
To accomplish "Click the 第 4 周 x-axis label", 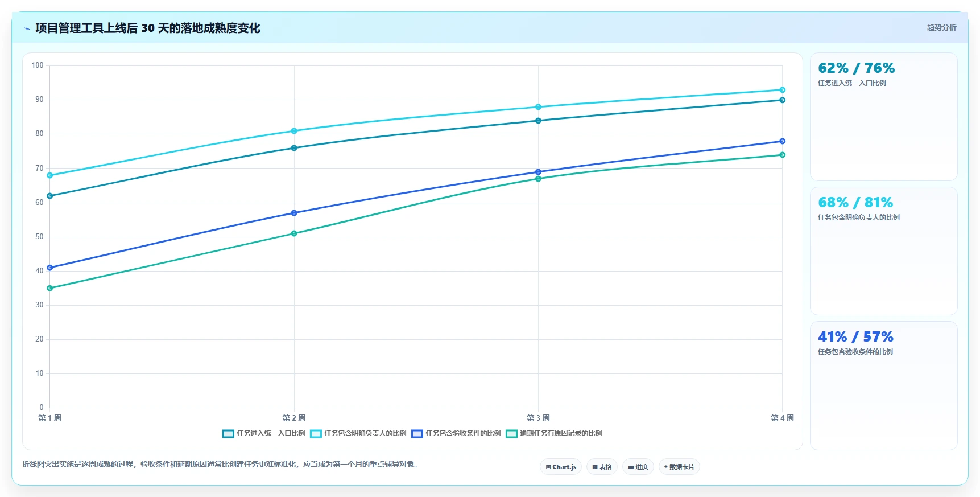I will point(782,418).
